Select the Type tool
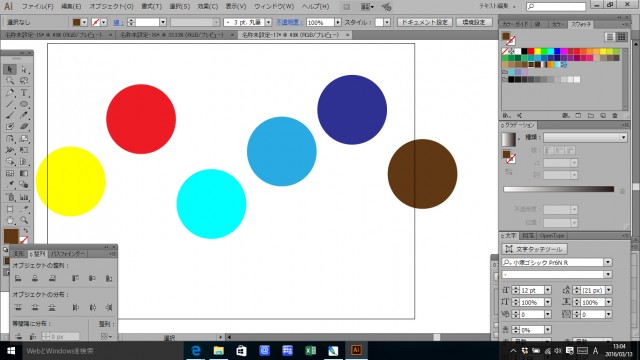Viewport: 640px width, 360px height. (24, 93)
